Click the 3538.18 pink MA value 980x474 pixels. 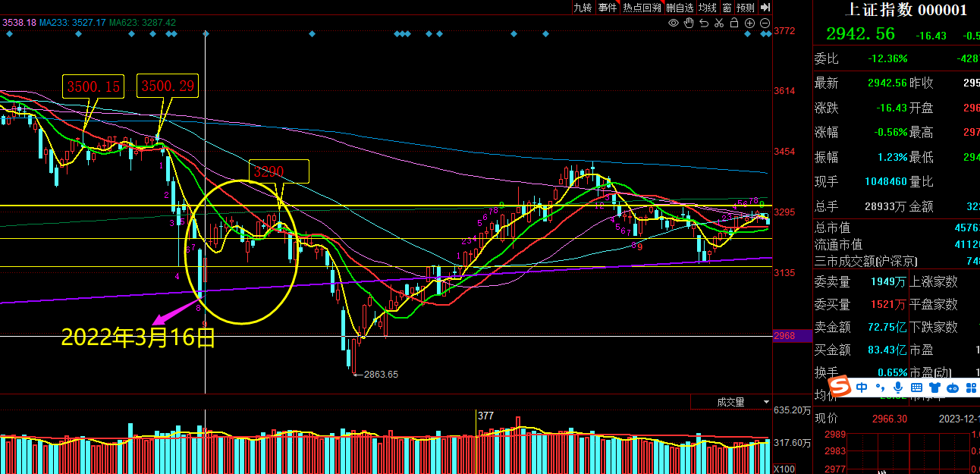[20, 23]
